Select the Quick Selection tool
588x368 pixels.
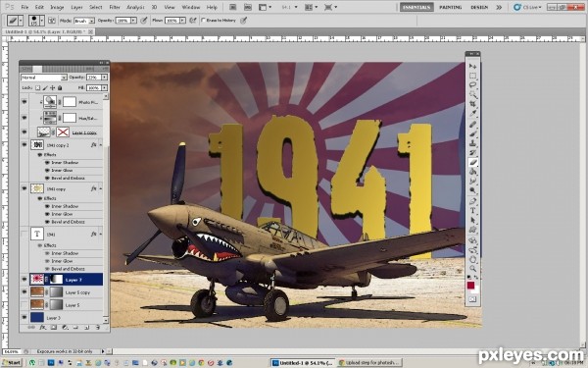pyautogui.click(x=473, y=94)
